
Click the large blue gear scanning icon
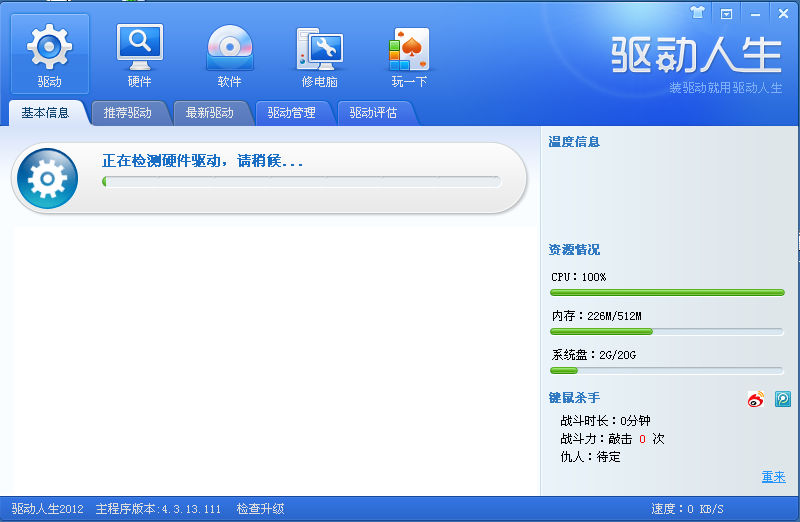tap(47, 178)
